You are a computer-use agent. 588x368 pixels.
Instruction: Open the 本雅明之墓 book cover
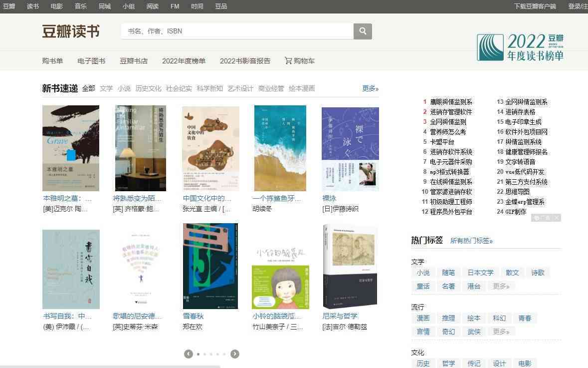[x=71, y=148]
